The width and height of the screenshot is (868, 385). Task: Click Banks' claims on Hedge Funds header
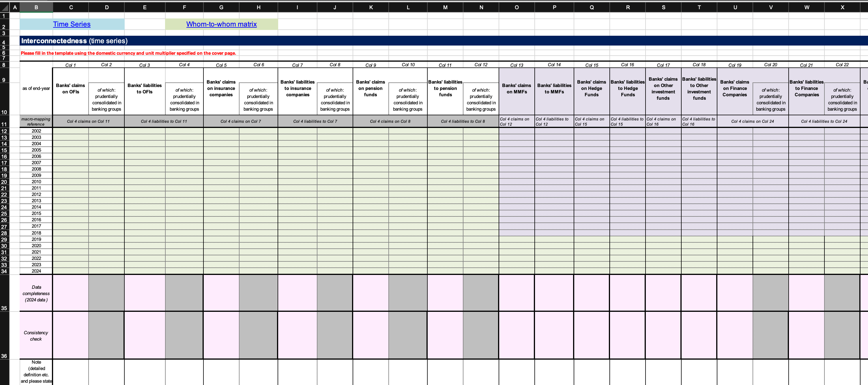click(x=591, y=88)
